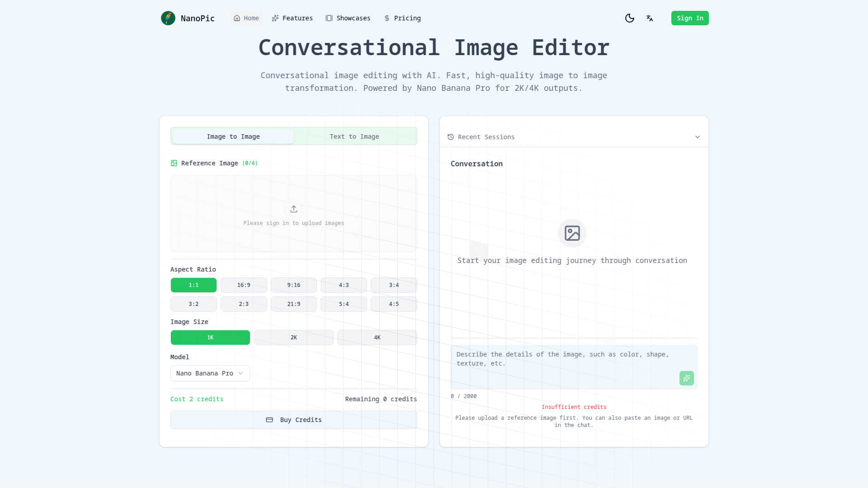Viewport: 868px width, 488px height.
Task: Click the upload arrow icon
Action: (294, 209)
